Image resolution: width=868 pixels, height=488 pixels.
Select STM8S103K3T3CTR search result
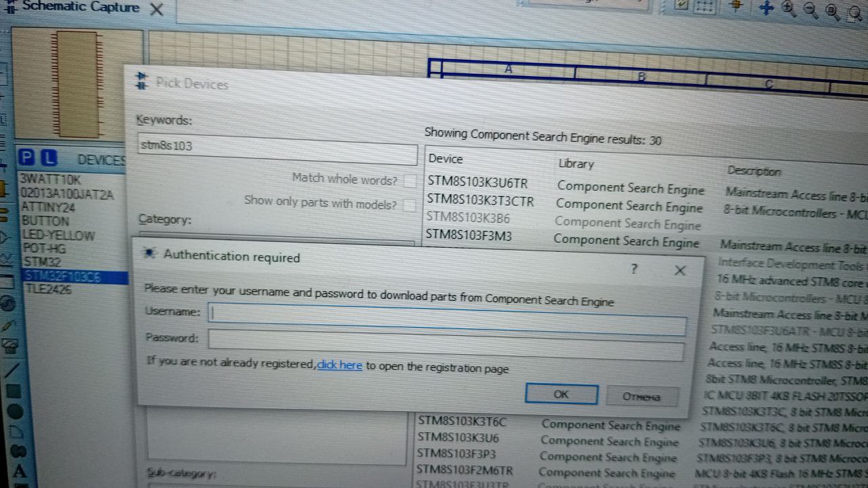point(480,201)
